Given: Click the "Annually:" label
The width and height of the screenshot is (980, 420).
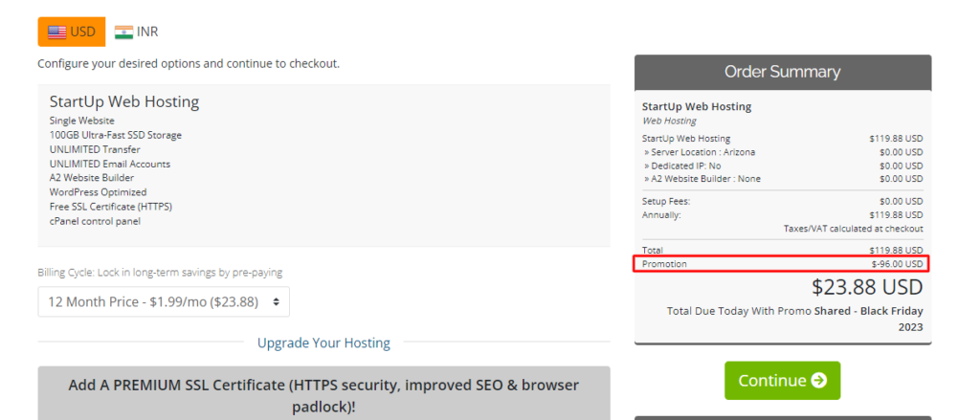Looking at the screenshot, I should pos(661,215).
